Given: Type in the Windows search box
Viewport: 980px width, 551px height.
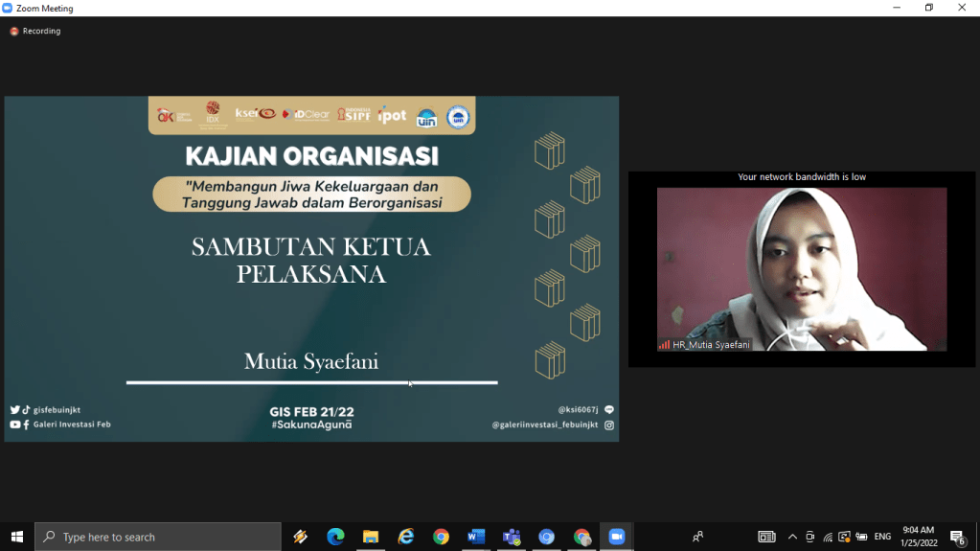Looking at the screenshot, I should pyautogui.click(x=158, y=537).
